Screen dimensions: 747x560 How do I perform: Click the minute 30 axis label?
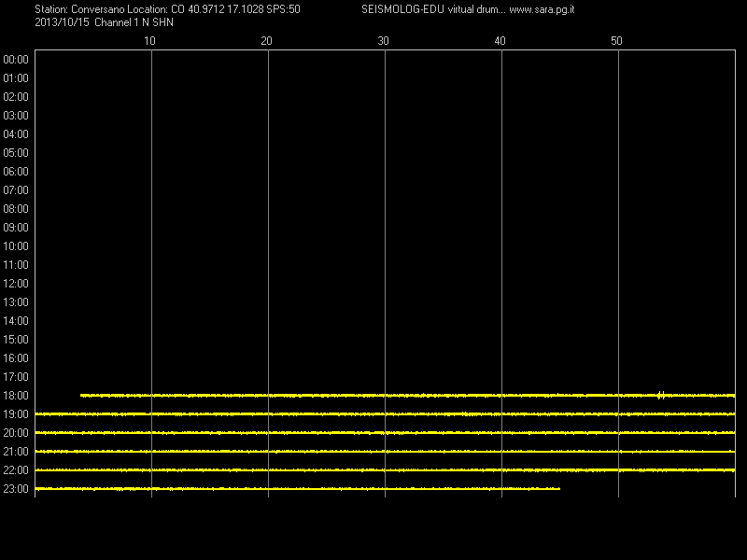tap(383, 41)
